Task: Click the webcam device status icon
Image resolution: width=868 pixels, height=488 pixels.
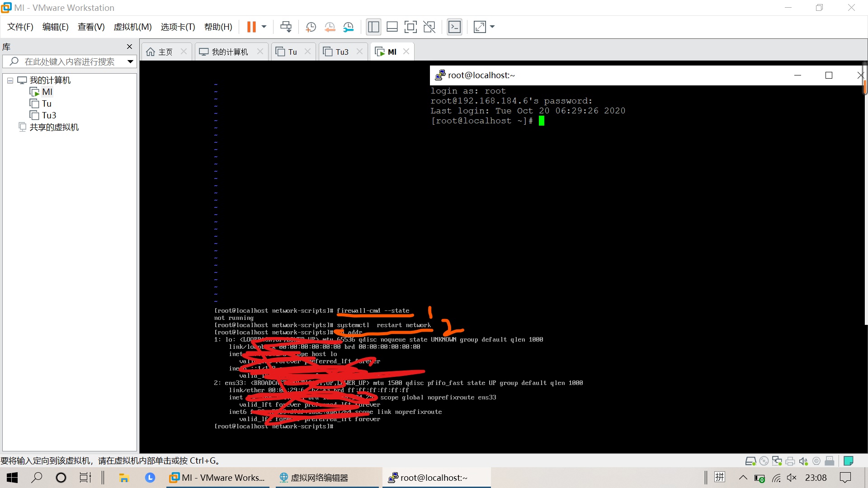Action: coord(816,461)
